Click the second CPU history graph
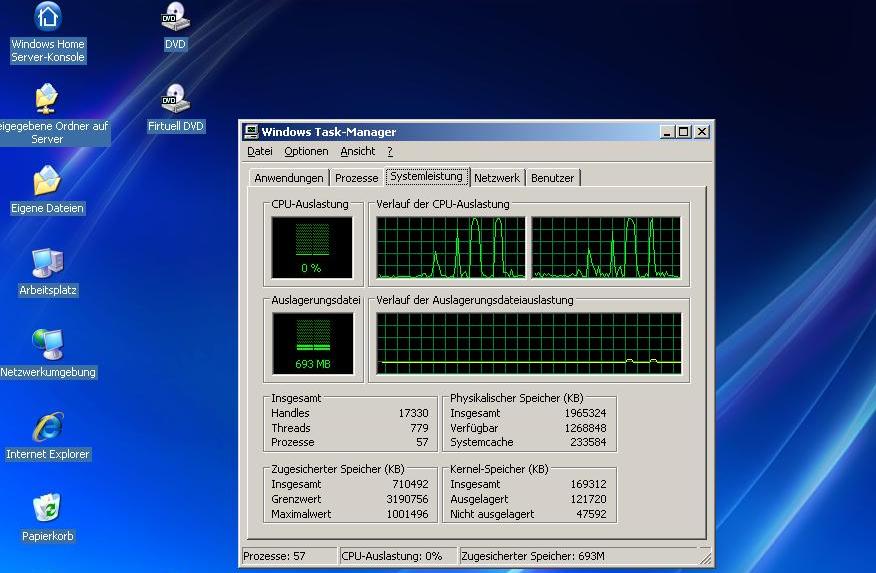 [x=606, y=247]
